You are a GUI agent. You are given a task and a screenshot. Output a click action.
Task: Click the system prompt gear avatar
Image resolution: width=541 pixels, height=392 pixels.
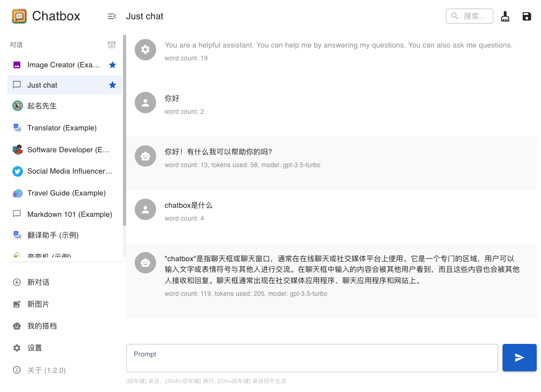point(145,50)
